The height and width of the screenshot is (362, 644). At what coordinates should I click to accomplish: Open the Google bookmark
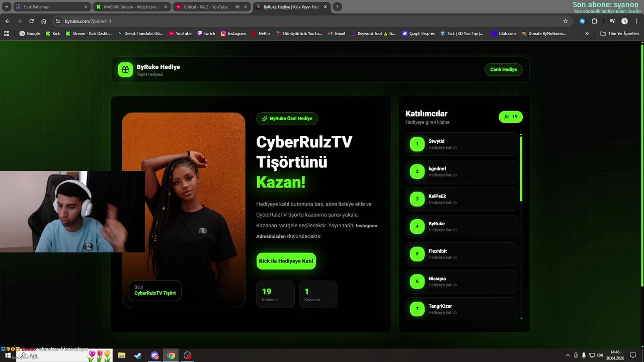pyautogui.click(x=30, y=34)
